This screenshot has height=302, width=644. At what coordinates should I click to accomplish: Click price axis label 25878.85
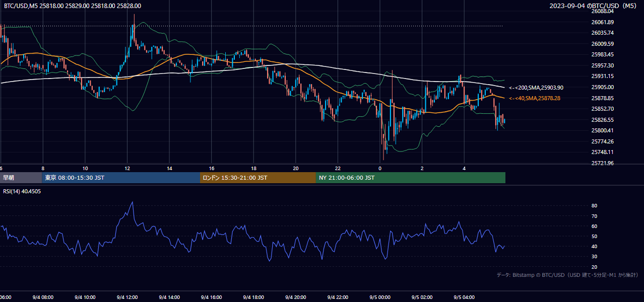(x=603, y=98)
